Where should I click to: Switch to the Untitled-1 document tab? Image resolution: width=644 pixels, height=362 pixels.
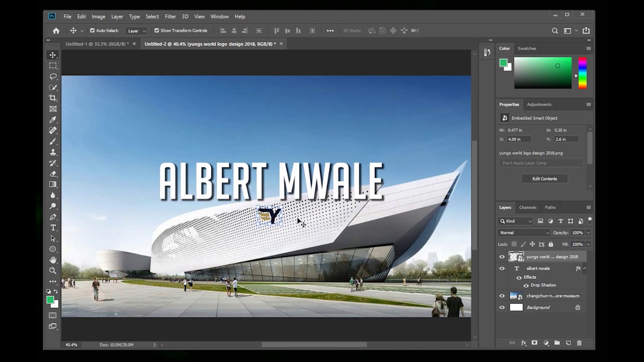(x=97, y=44)
